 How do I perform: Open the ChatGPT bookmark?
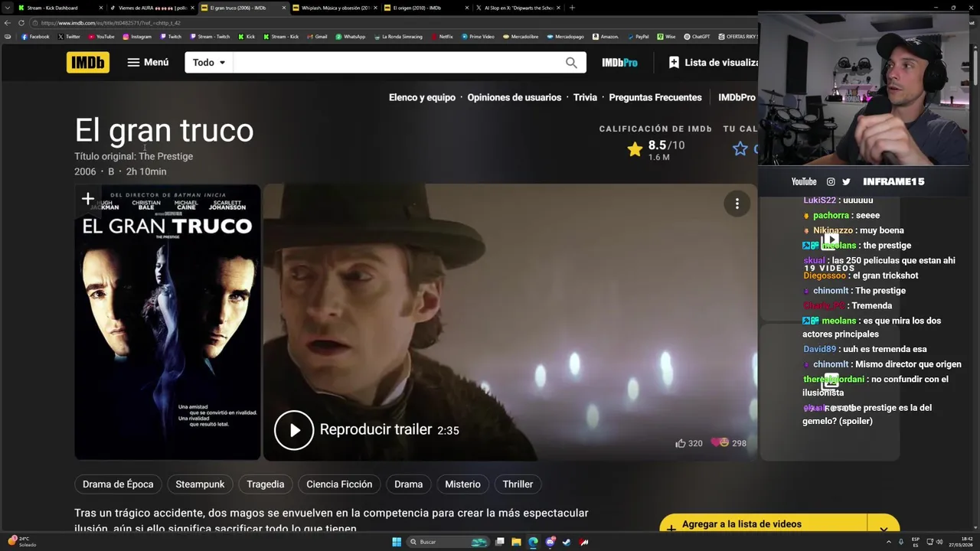[x=697, y=37]
